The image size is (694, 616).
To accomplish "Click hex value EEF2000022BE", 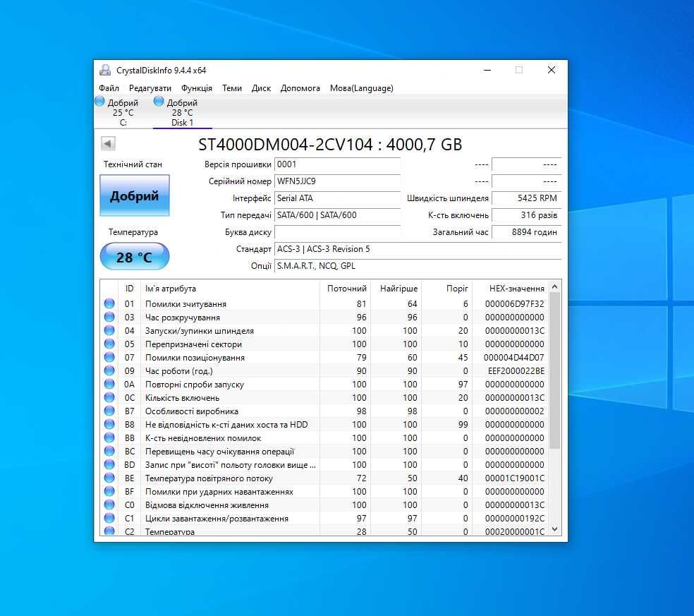I will pos(516,371).
